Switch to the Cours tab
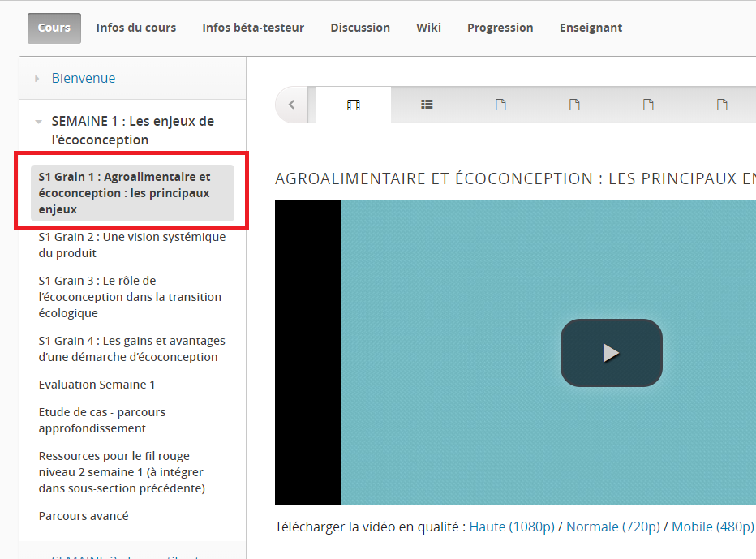This screenshot has width=756, height=559. pos(54,28)
